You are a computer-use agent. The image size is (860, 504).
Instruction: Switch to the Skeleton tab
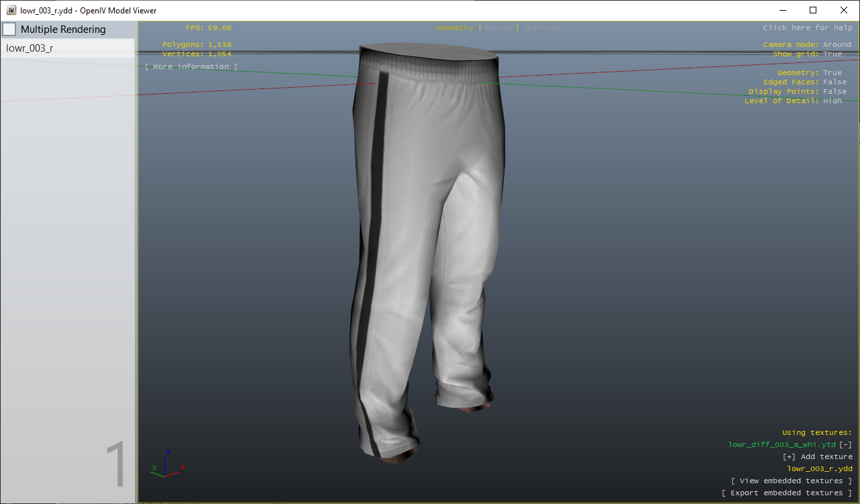[x=541, y=27]
